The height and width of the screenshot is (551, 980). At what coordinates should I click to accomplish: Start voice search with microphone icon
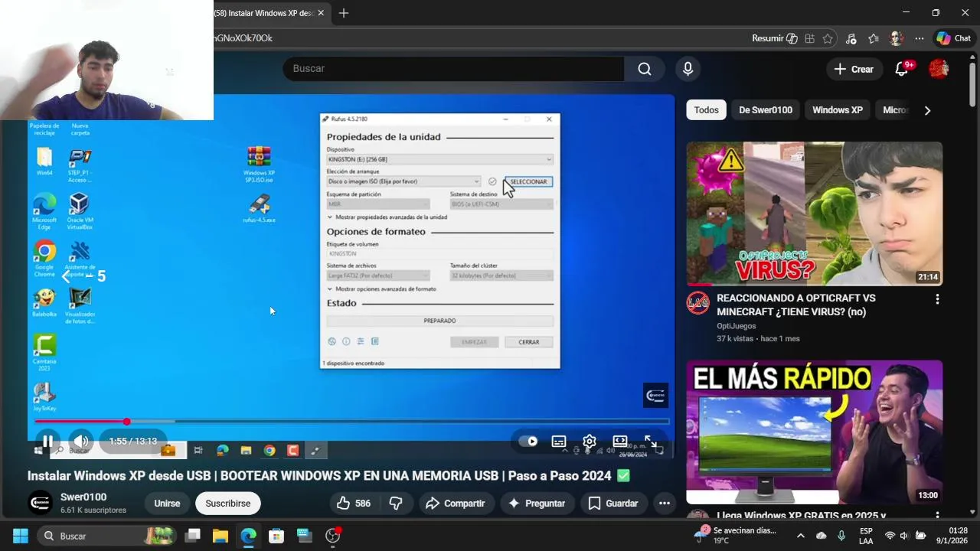[688, 69]
